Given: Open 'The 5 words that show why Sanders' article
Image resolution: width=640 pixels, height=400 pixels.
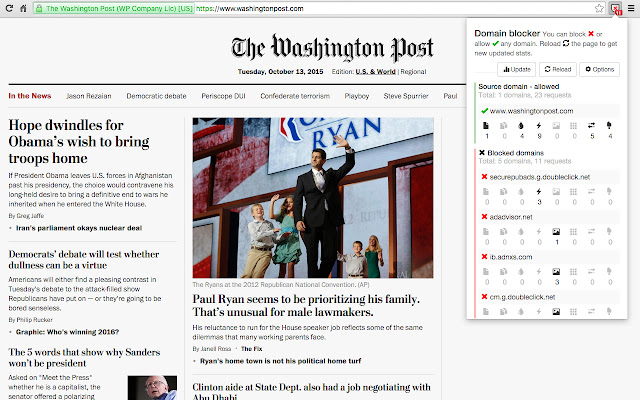Looking at the screenshot, I should [84, 358].
